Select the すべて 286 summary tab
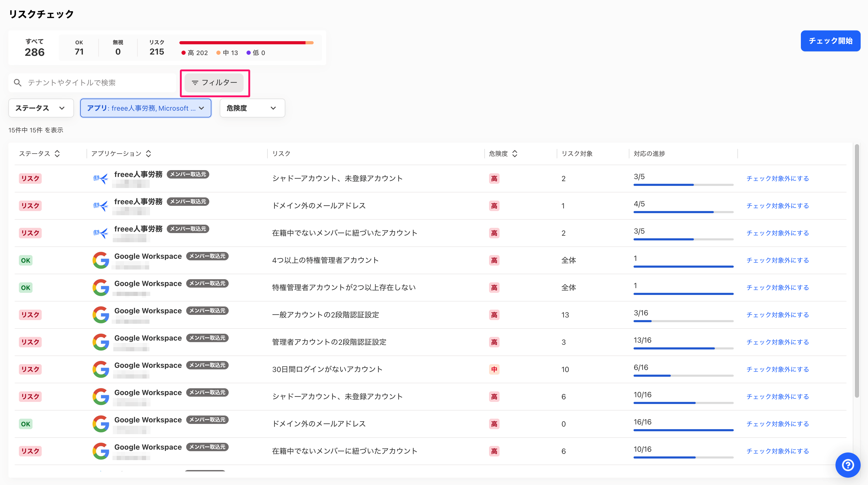Image resolution: width=868 pixels, height=485 pixels. coord(34,48)
